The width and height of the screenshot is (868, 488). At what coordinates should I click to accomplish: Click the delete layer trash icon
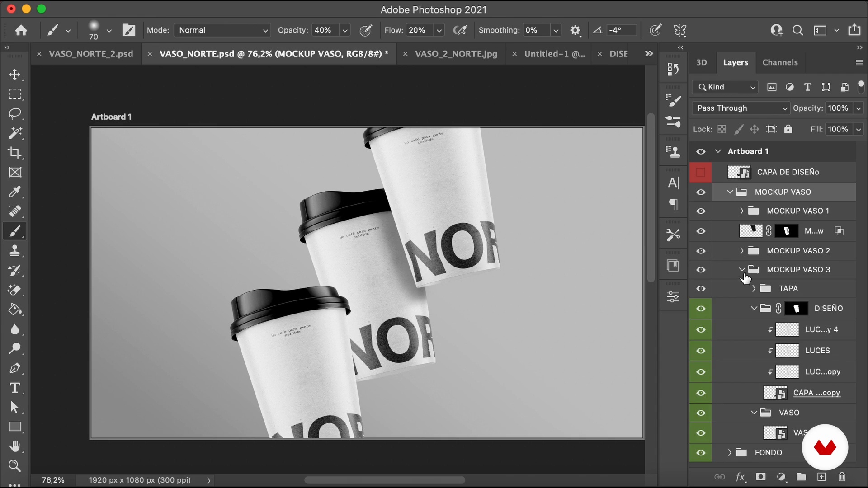(x=842, y=477)
